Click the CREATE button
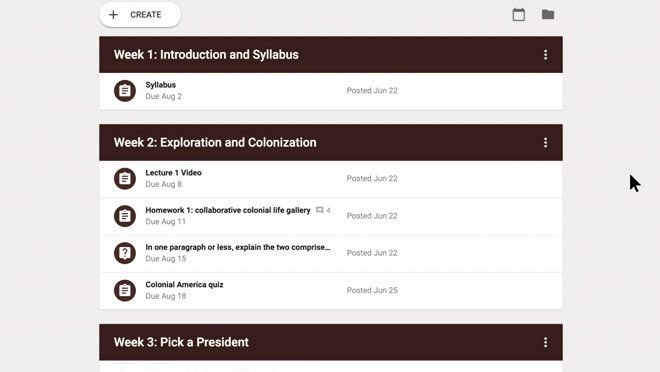This screenshot has width=660, height=372. (x=140, y=15)
